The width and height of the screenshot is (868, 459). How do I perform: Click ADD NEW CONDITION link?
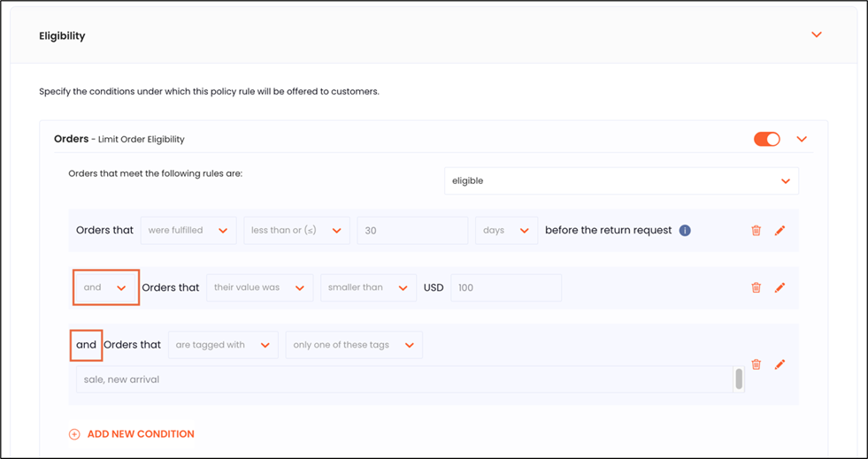click(140, 434)
